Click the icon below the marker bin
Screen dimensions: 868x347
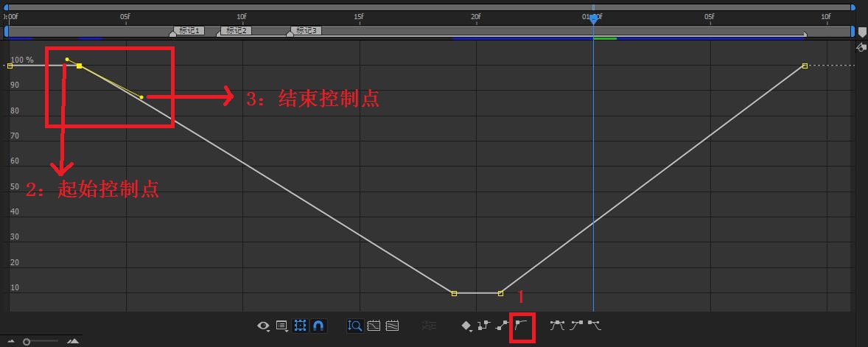[x=861, y=48]
